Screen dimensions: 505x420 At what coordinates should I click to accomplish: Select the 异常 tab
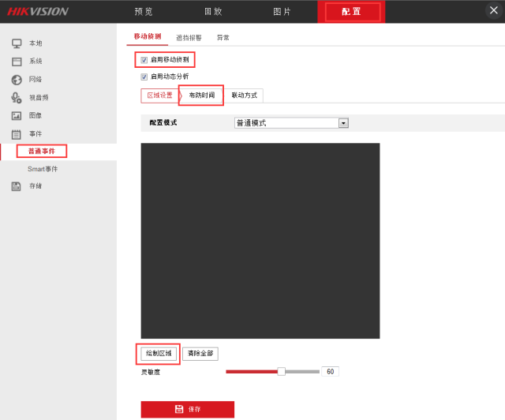click(223, 38)
